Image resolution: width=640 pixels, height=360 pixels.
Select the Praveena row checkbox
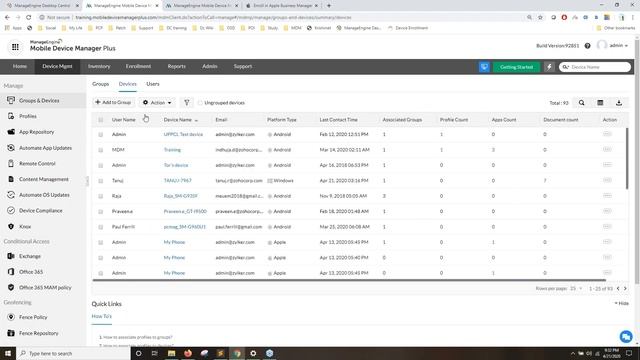100,211
